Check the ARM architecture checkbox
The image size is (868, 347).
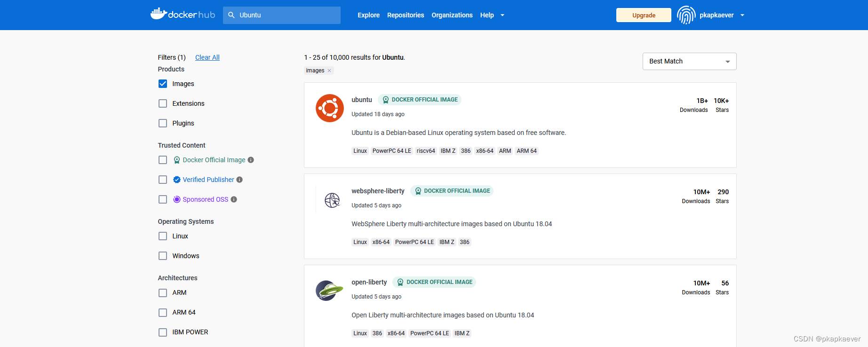tap(163, 293)
